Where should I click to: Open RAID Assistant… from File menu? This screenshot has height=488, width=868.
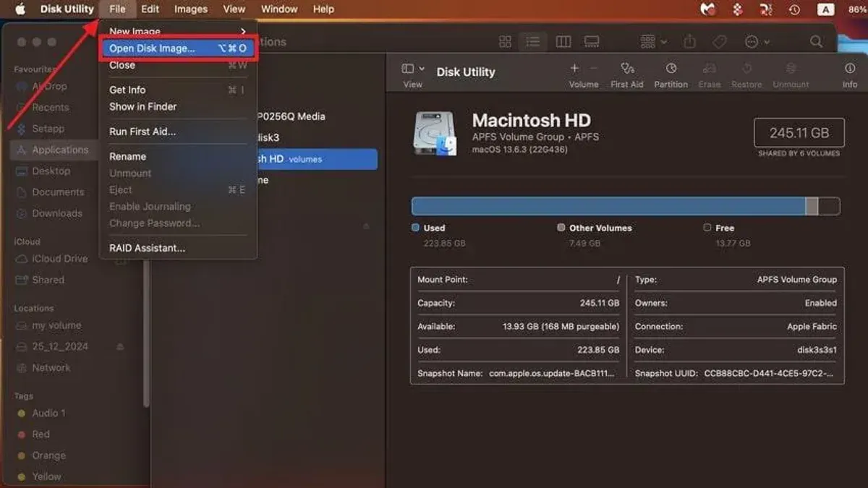click(x=178, y=248)
